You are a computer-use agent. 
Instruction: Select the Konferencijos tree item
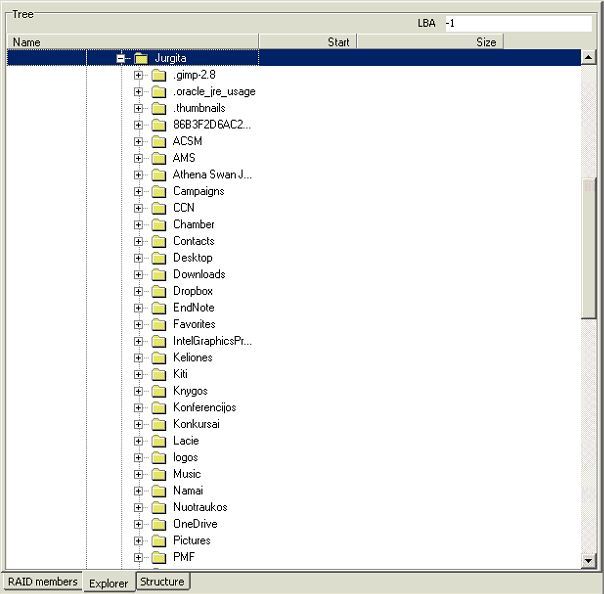(204, 408)
